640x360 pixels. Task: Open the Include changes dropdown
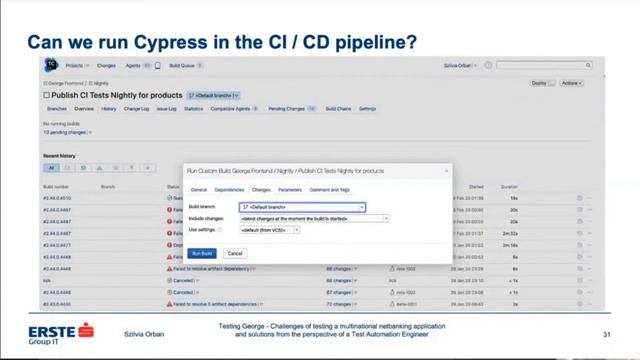point(314,219)
